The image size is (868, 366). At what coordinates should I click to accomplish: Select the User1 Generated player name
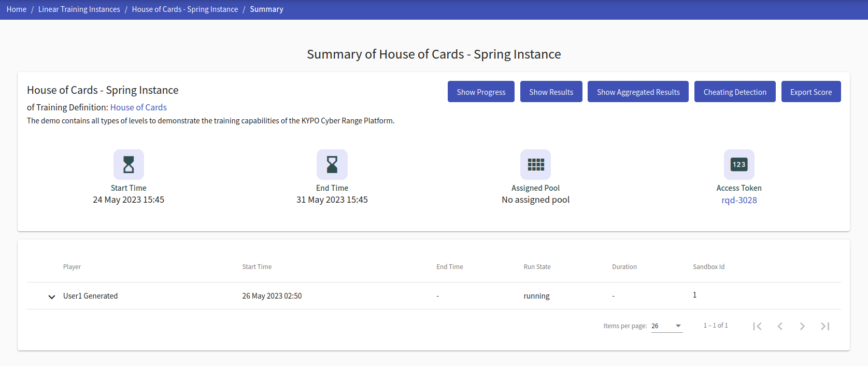[91, 296]
